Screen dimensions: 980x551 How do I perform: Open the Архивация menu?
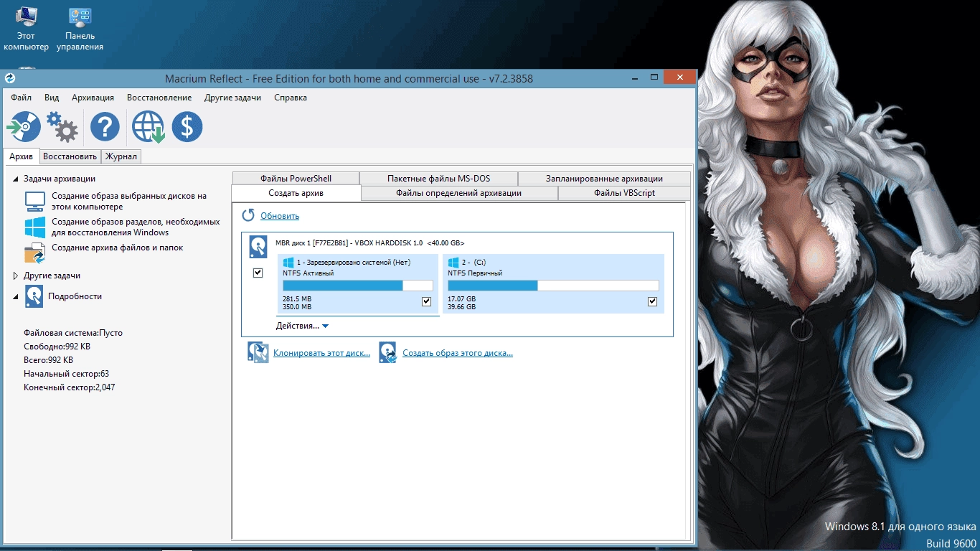(93, 98)
